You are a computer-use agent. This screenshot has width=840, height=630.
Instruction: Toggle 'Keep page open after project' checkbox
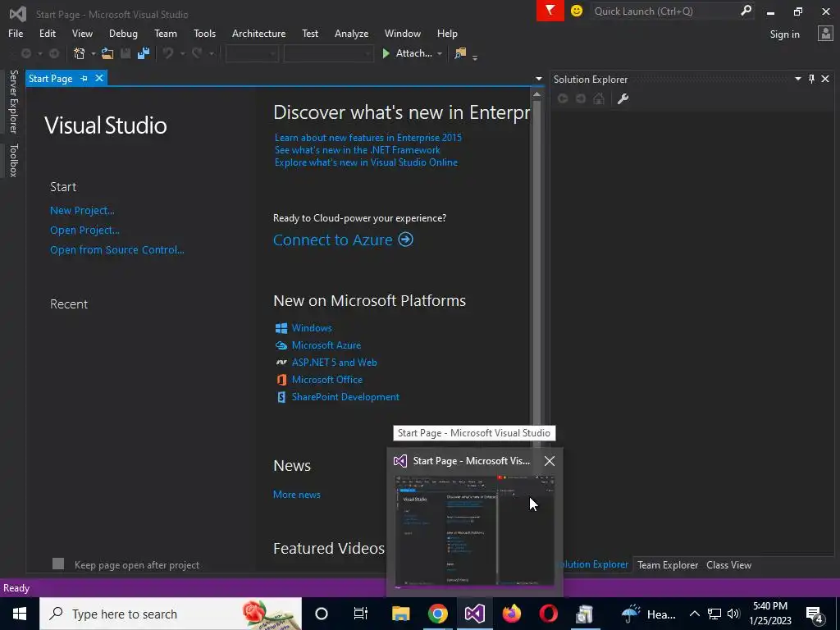click(58, 564)
